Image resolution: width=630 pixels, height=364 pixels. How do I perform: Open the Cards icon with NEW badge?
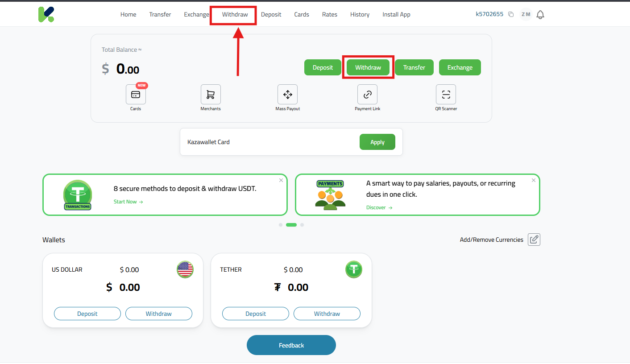pyautogui.click(x=136, y=95)
